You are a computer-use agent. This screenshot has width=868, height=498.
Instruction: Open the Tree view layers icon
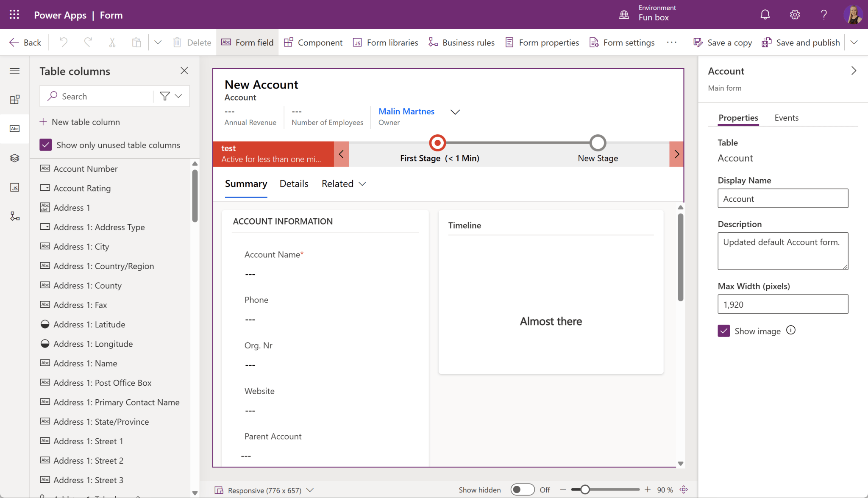coord(14,158)
